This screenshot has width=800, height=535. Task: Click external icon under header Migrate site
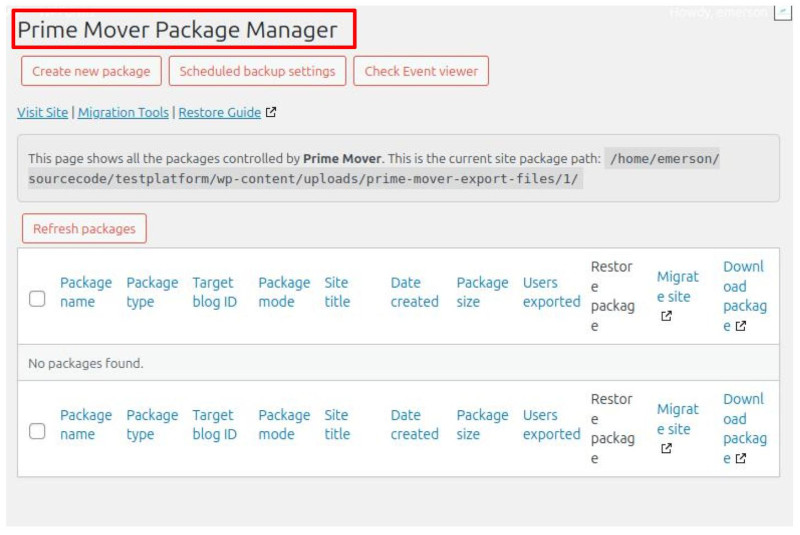tap(666, 316)
